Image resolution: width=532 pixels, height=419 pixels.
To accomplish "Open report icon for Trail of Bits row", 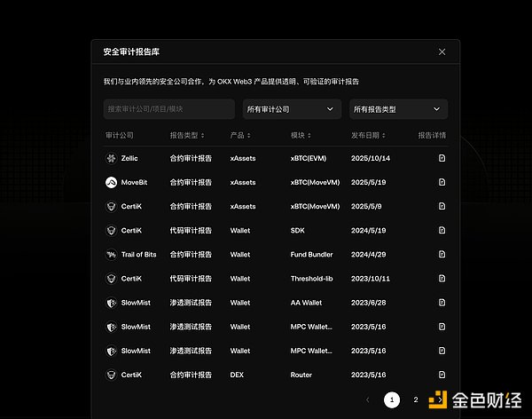I will point(442,255).
